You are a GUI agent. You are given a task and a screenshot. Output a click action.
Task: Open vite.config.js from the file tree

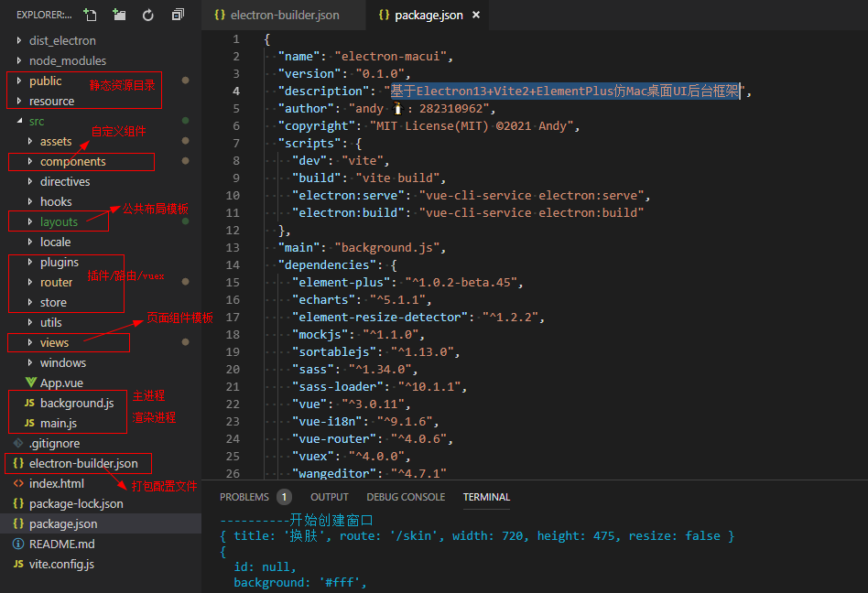point(61,564)
